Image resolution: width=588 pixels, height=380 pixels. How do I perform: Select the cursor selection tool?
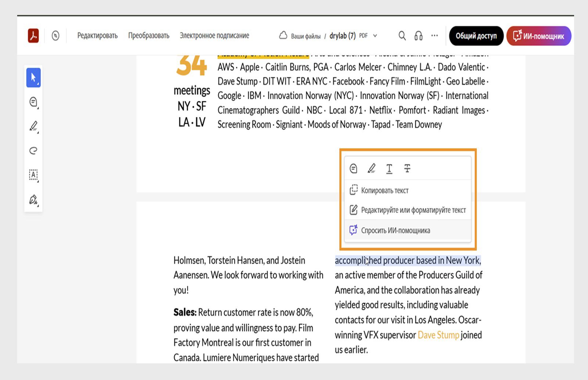pos(33,78)
